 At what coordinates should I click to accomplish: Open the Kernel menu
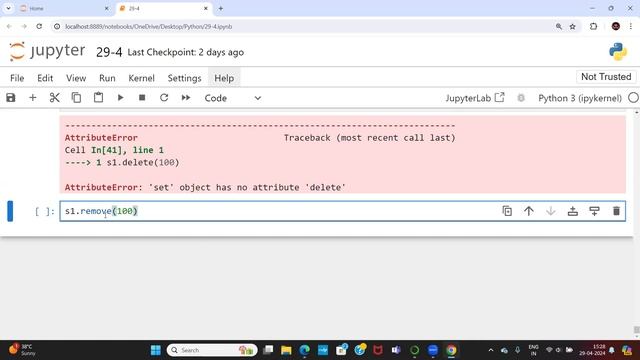click(141, 78)
